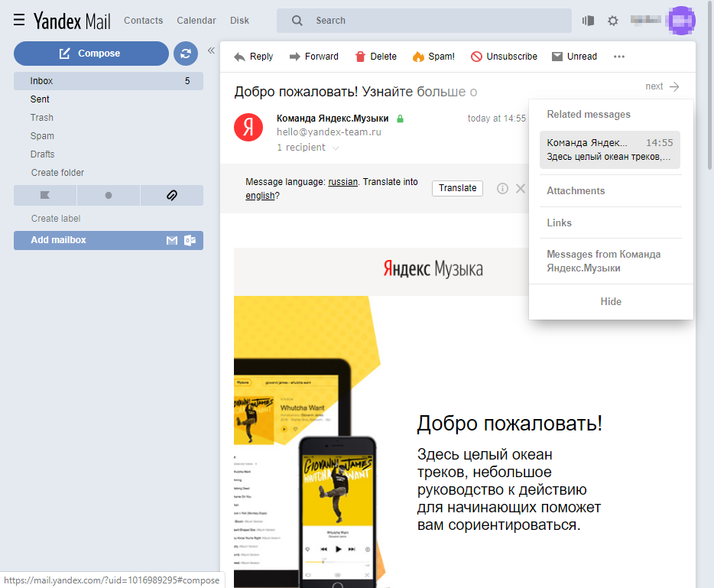Open the Drafts folder

42,154
